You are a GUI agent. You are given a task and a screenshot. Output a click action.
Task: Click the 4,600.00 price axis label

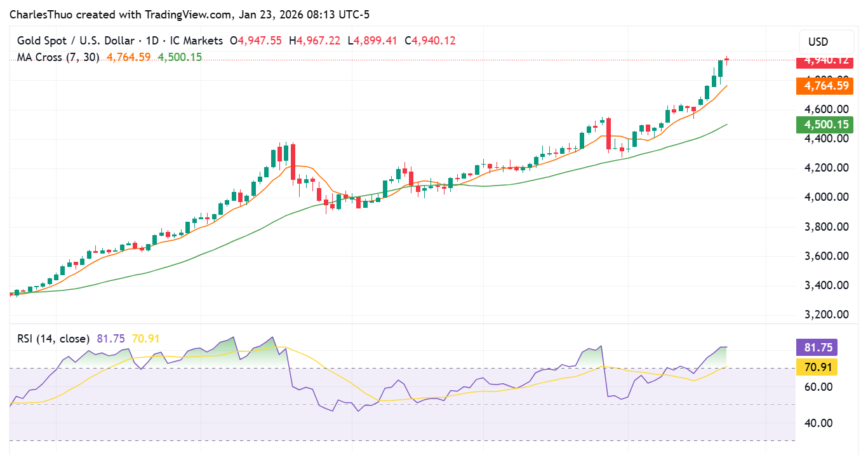pyautogui.click(x=825, y=109)
